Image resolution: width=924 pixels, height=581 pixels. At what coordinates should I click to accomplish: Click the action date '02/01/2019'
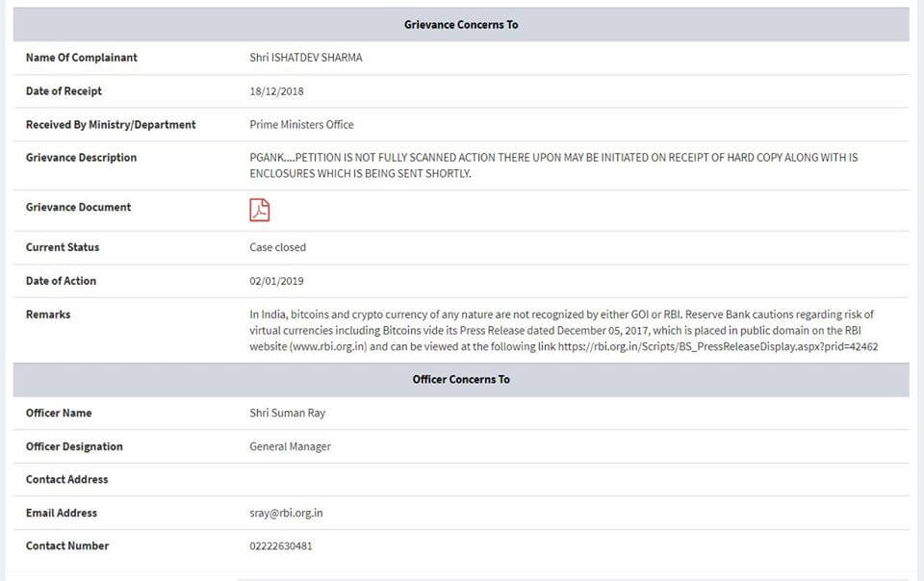276,281
